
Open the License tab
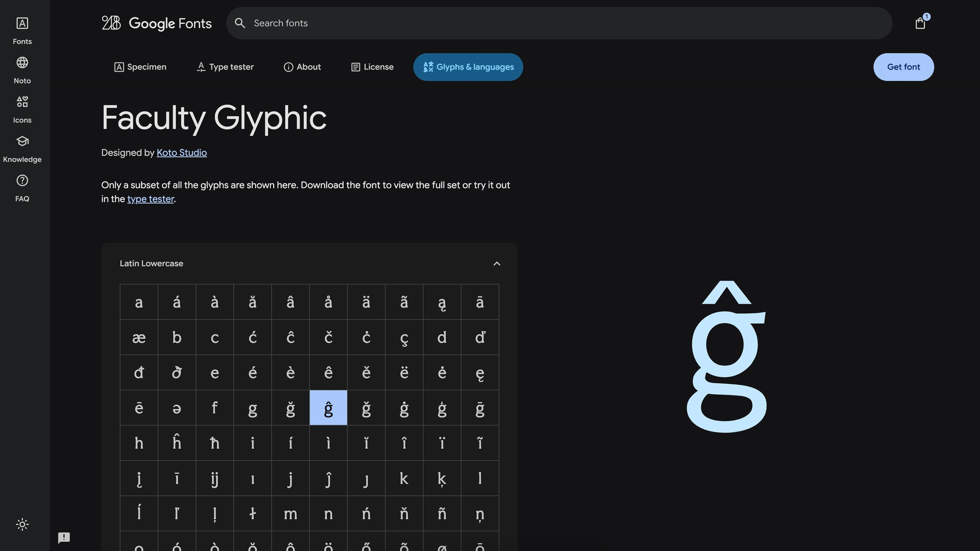(x=372, y=67)
